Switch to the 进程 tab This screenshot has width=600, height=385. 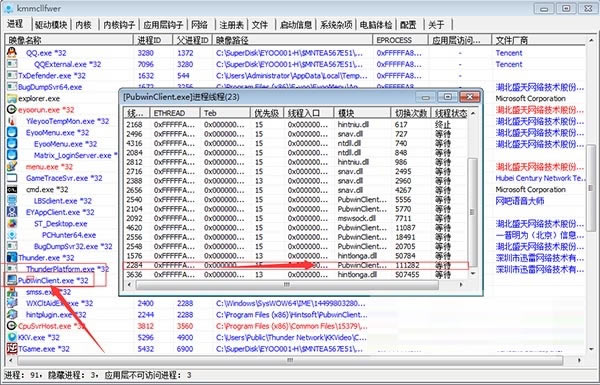click(x=15, y=24)
